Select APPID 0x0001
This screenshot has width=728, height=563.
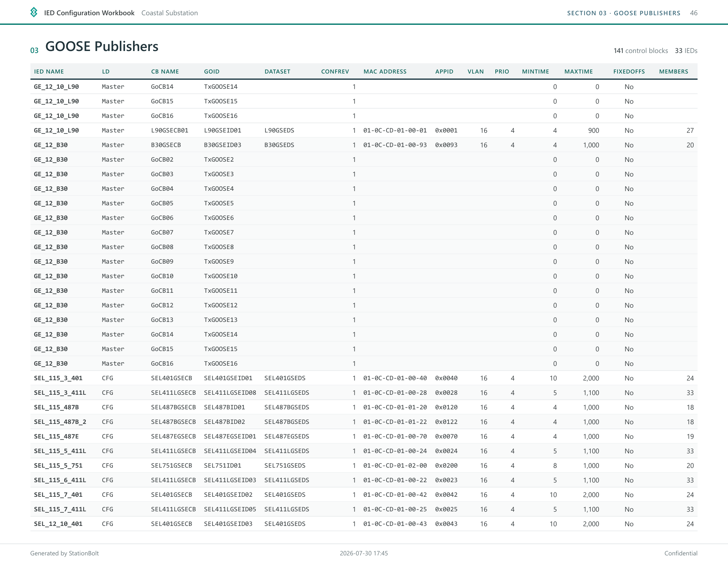click(x=446, y=130)
